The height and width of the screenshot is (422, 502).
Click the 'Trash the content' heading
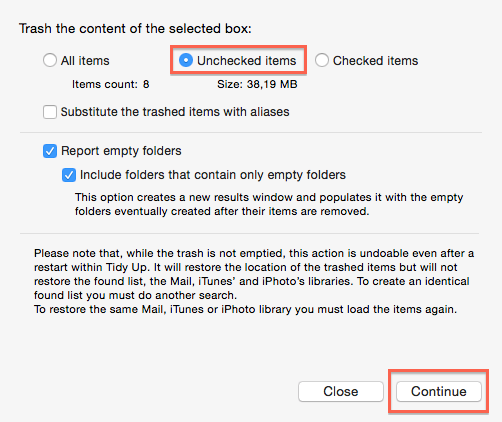(x=135, y=29)
